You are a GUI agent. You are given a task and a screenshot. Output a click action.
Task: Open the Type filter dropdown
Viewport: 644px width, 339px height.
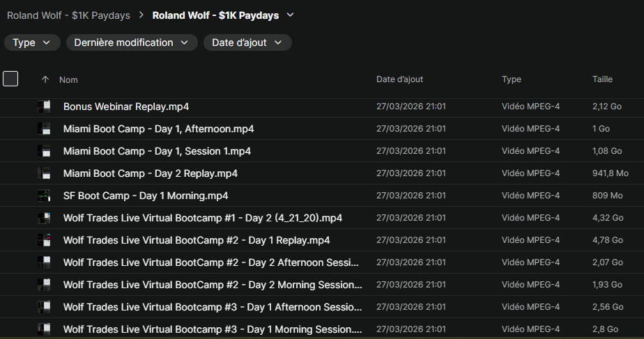click(x=32, y=42)
